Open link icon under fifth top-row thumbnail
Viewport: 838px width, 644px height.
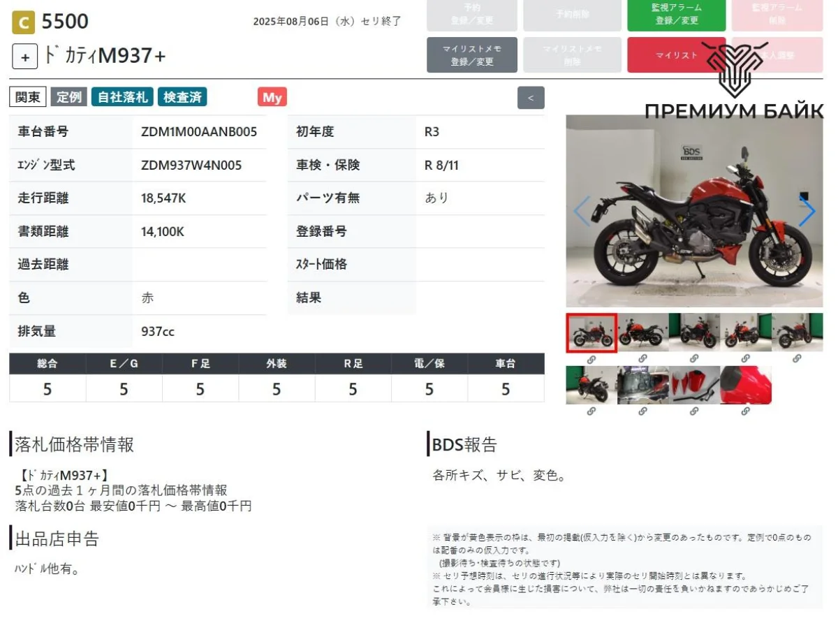click(797, 358)
